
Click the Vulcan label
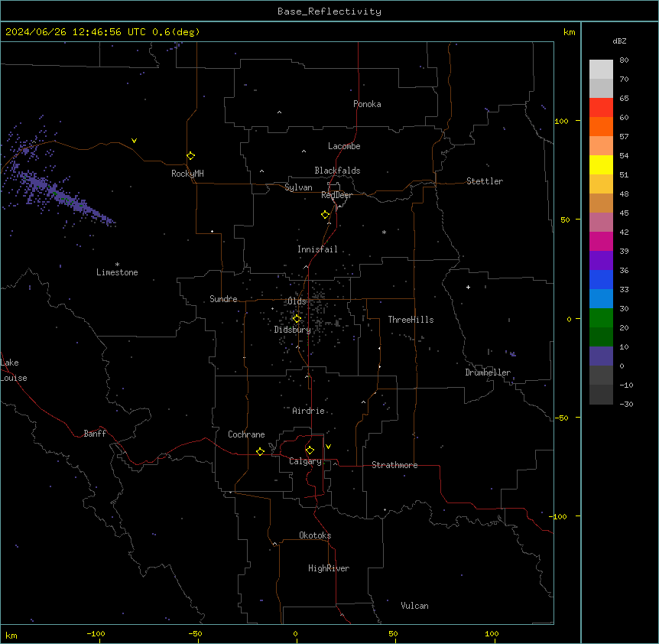click(414, 606)
